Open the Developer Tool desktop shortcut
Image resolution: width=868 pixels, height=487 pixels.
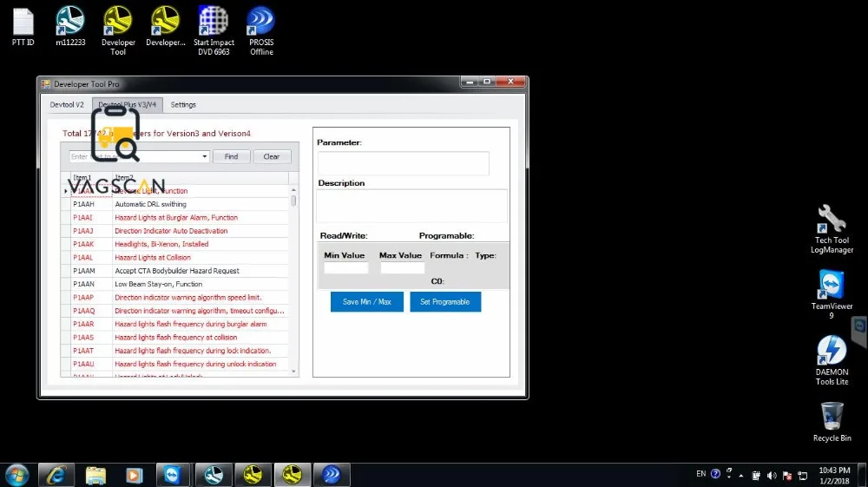point(118,30)
